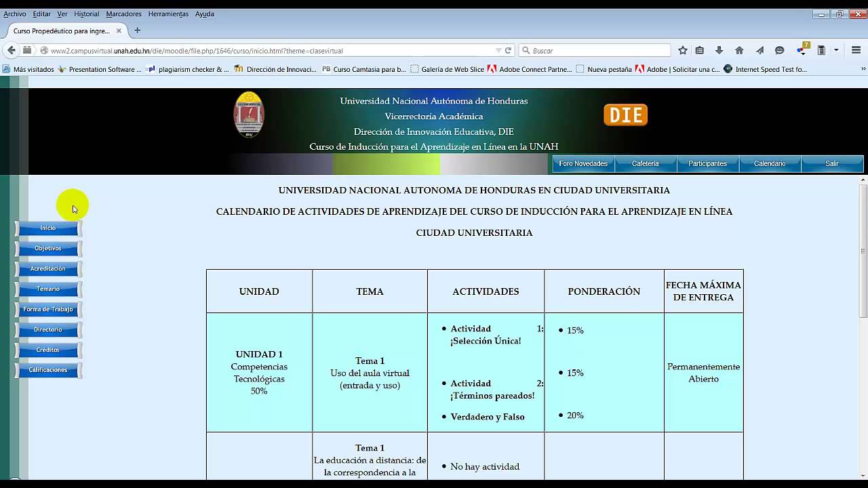Viewport: 868px width, 488px height.
Task: Open the Marcadores menu
Action: pyautogui.click(x=123, y=14)
